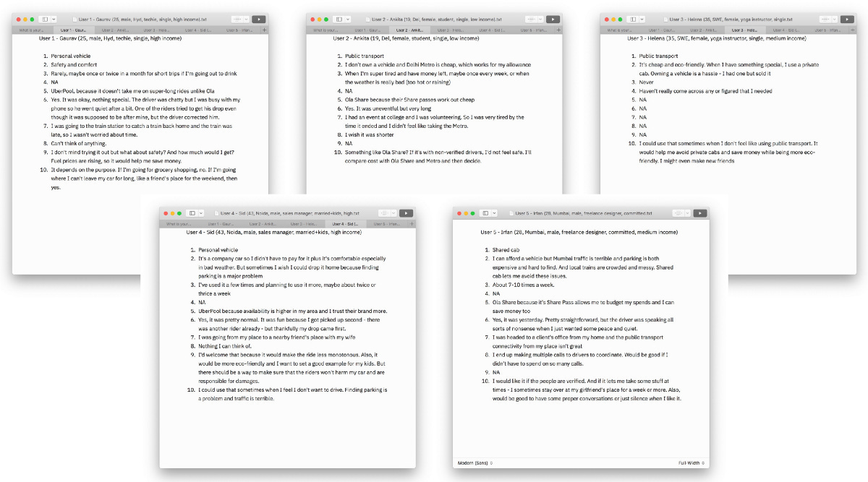Viewport: 868px width, 482px height.
Task: Open the text style control in User 5 window
Action: [681, 213]
